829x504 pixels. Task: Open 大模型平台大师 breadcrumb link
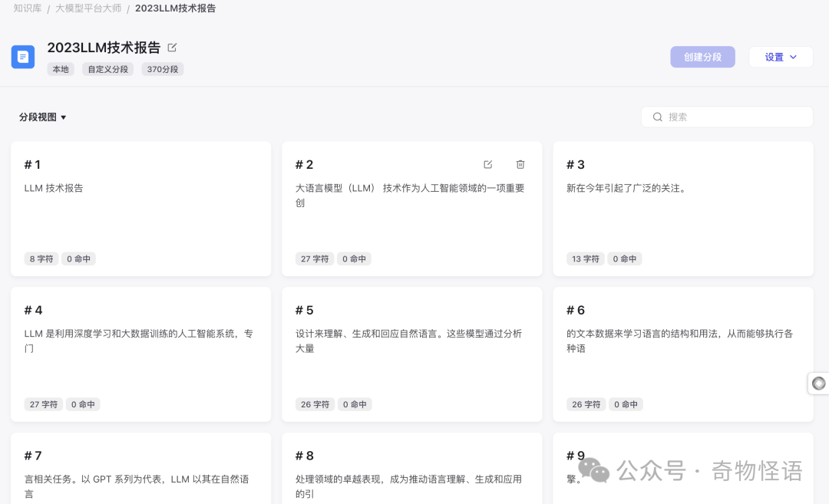(88, 8)
